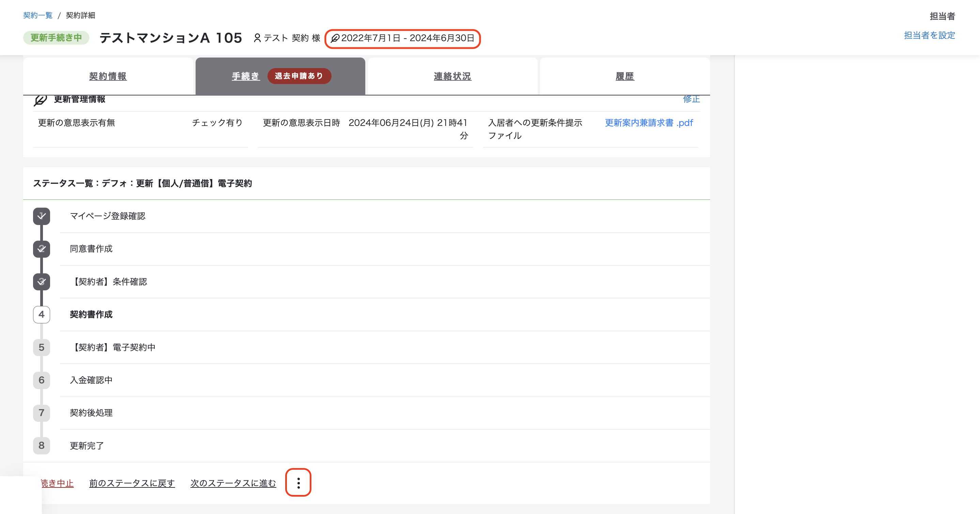Click 前のステータスに戻す
This screenshot has height=514, width=980.
(x=132, y=483)
